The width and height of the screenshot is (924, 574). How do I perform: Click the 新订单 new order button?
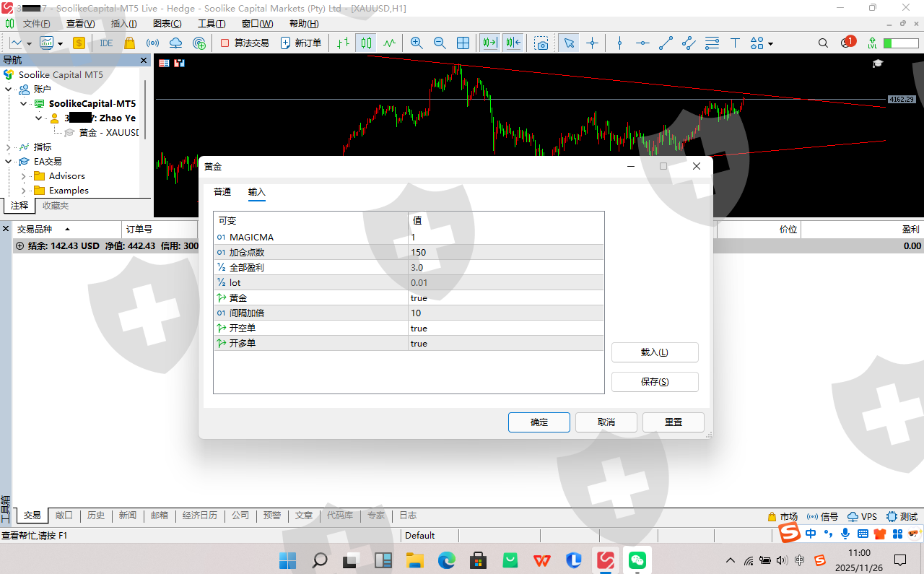click(x=301, y=43)
